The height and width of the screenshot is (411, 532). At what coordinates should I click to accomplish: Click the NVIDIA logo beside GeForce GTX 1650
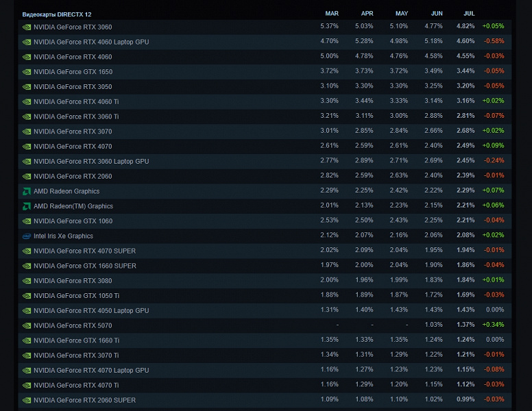[27, 72]
